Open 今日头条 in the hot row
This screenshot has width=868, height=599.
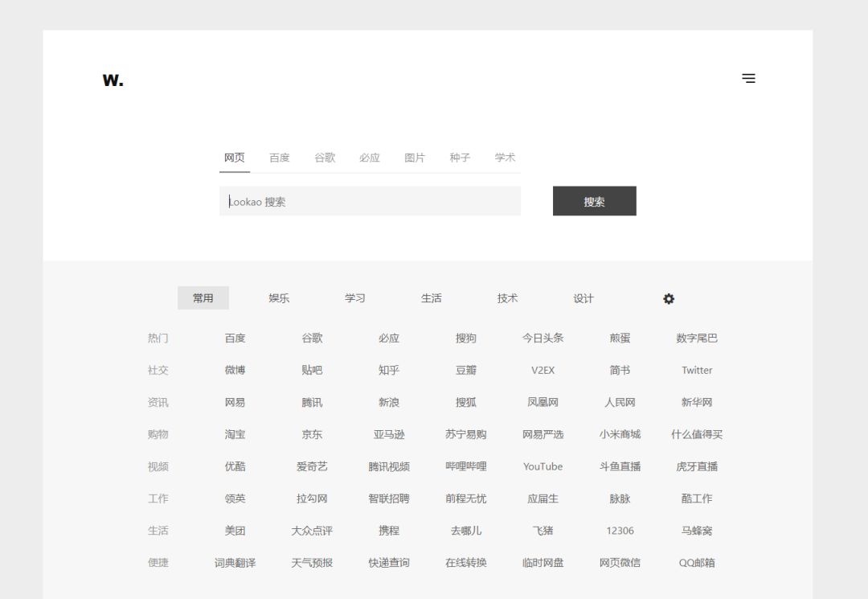tap(542, 338)
